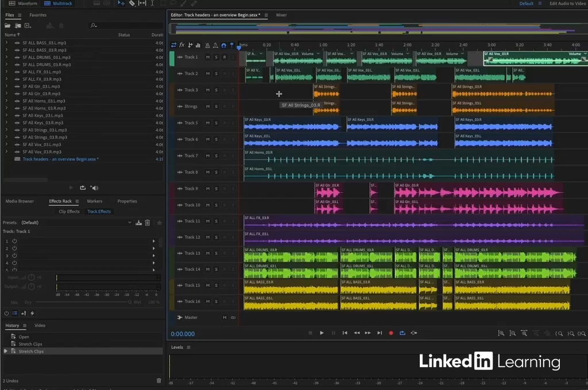Screen dimensions: 588x390
Task: Toggle power for effects rack slot 1
Action: tap(14, 241)
